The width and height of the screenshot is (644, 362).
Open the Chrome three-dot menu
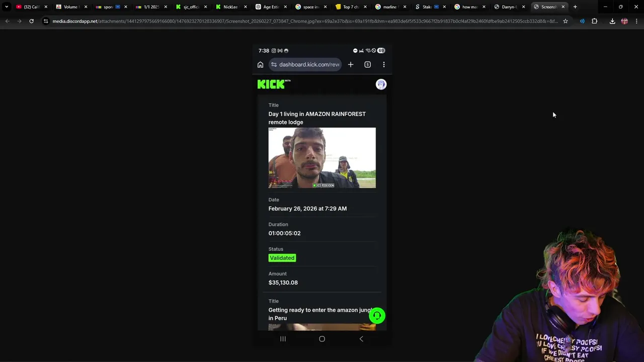636,21
